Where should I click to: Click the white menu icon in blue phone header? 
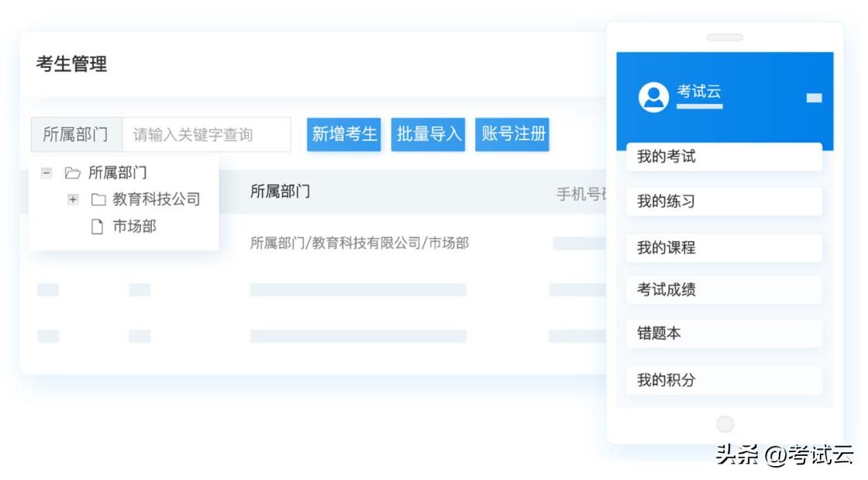(x=814, y=98)
